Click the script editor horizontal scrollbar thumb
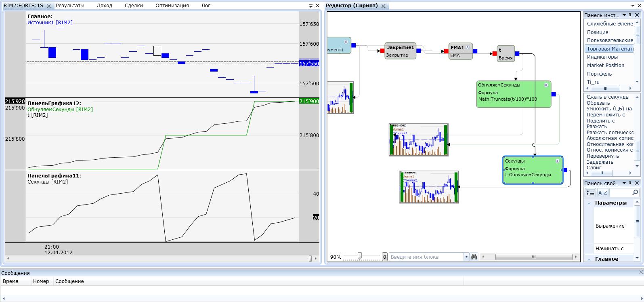This screenshot has height=302, width=644. point(534,257)
